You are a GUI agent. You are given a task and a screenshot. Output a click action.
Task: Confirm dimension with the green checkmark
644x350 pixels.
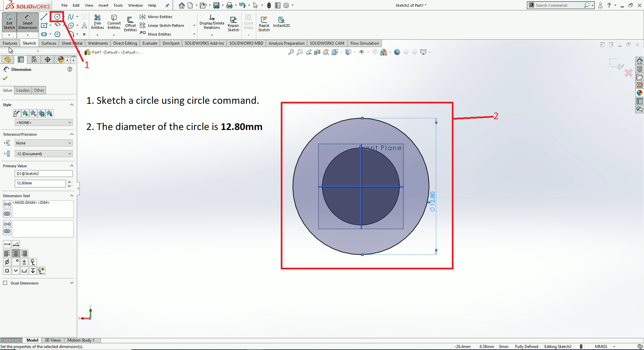pos(5,78)
